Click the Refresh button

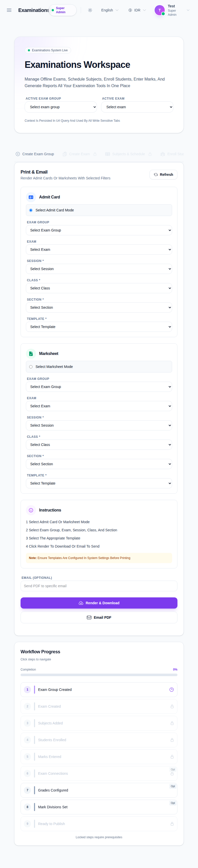click(163, 175)
